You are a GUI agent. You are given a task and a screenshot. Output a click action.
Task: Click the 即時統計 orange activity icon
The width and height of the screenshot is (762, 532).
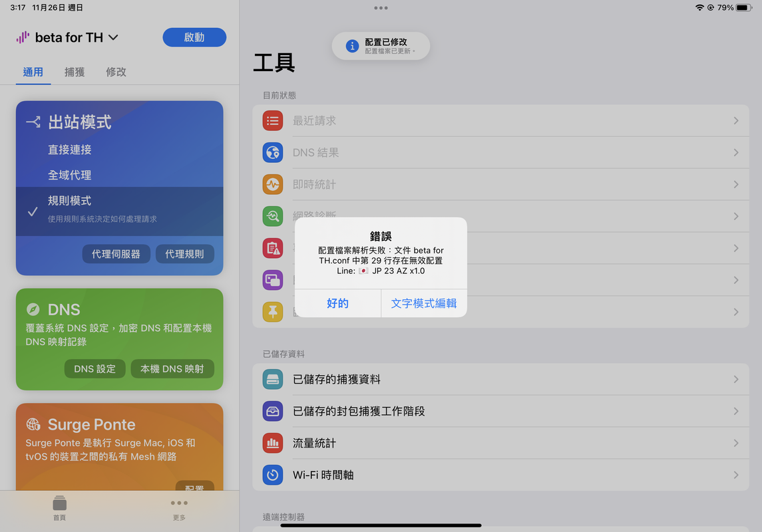(x=273, y=184)
